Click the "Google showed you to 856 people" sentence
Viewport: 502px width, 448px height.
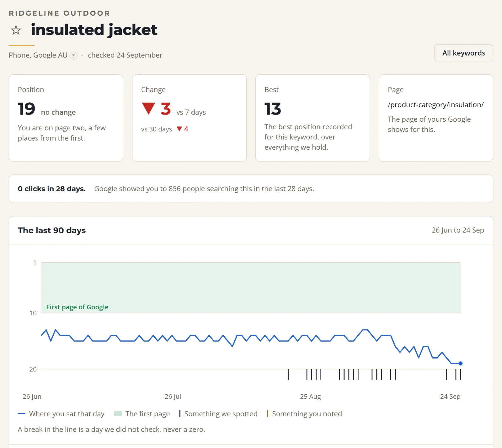(204, 189)
